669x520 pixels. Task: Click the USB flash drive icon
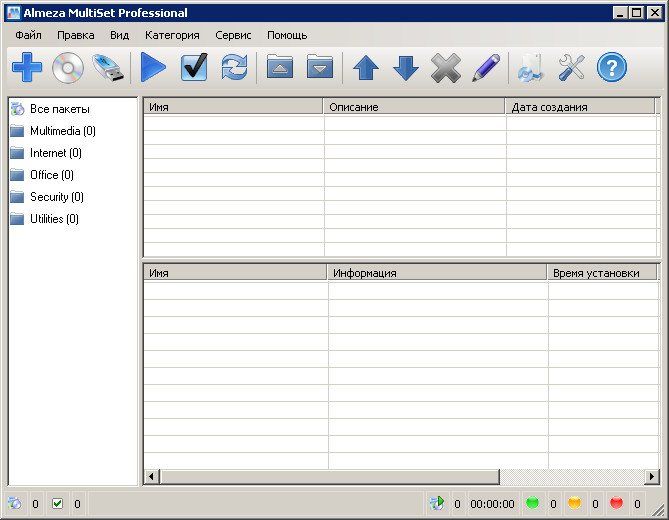(x=108, y=68)
